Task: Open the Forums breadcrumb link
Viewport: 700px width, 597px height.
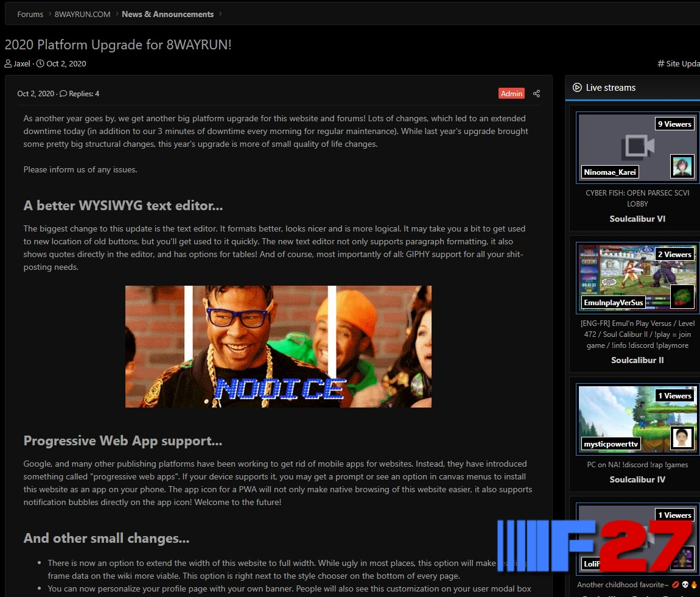Action: 30,14
